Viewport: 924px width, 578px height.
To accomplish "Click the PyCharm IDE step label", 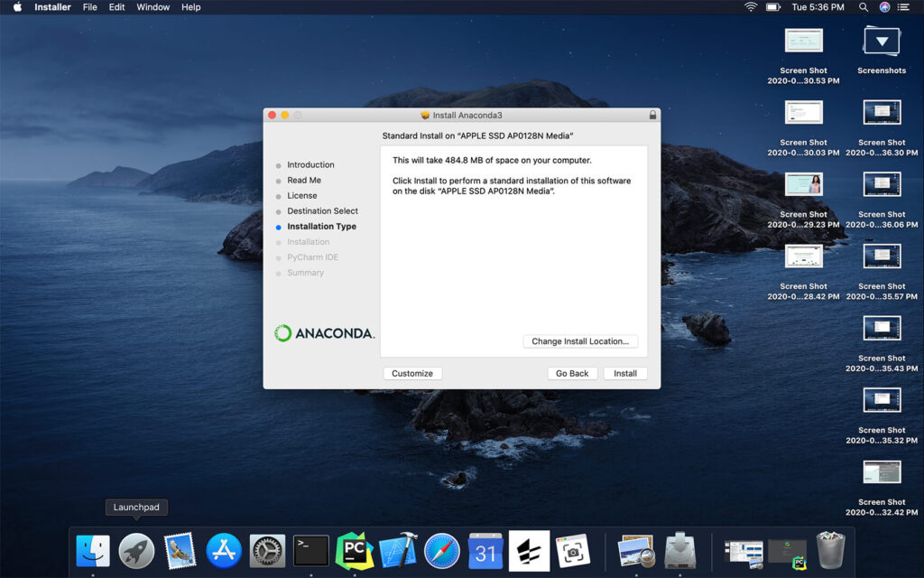I will tap(313, 257).
